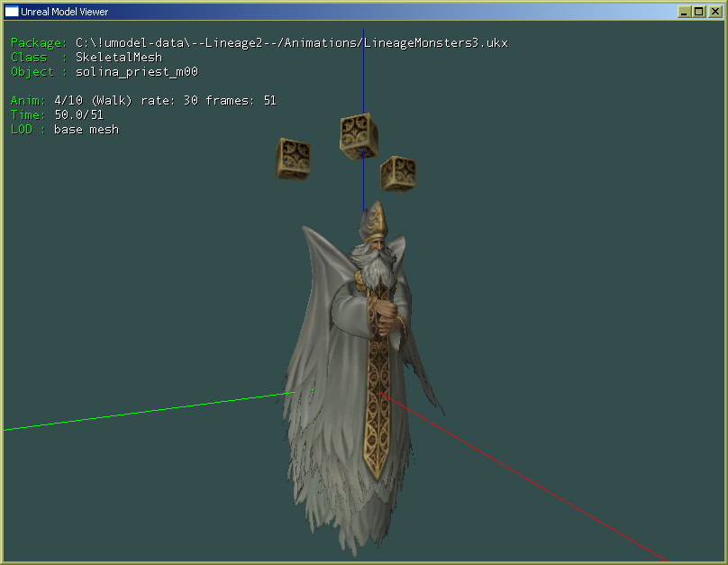The image size is (728, 565).
Task: Click the top center floating golden cube
Action: click(359, 136)
